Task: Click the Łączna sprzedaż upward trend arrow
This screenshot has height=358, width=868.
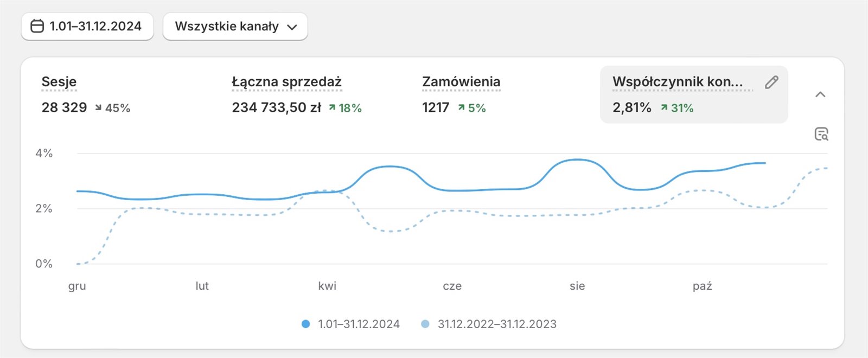Action: [332, 108]
